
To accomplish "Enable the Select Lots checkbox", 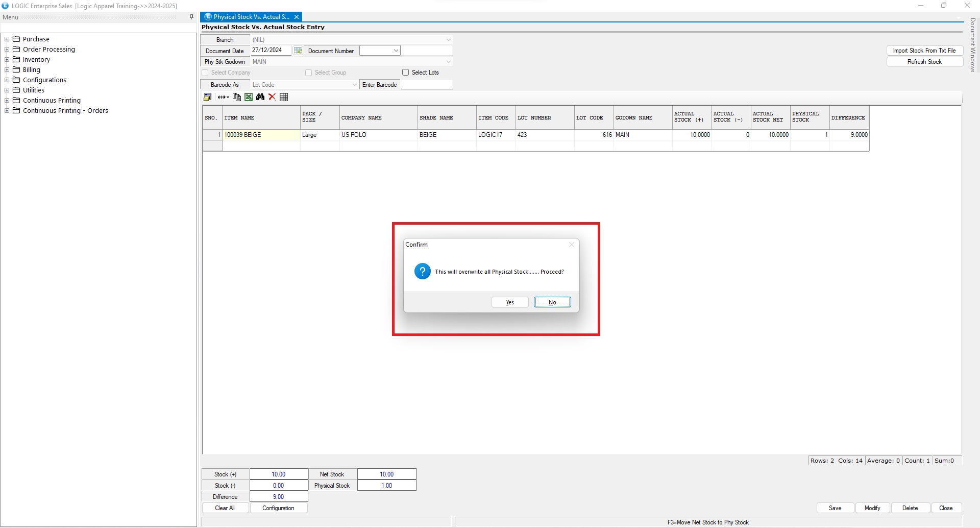I will pos(406,73).
